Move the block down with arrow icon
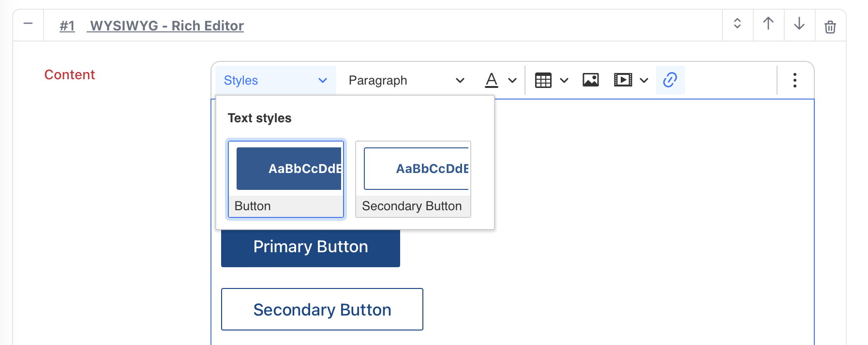The image size is (868, 345). tap(799, 24)
